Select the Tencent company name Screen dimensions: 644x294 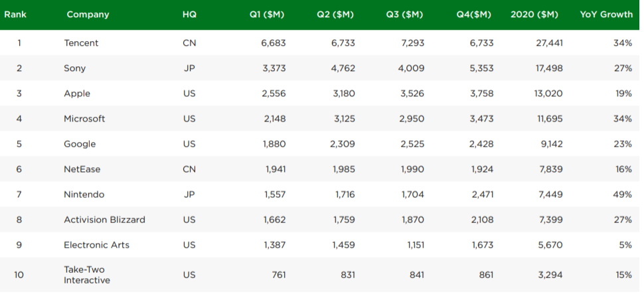(81, 42)
